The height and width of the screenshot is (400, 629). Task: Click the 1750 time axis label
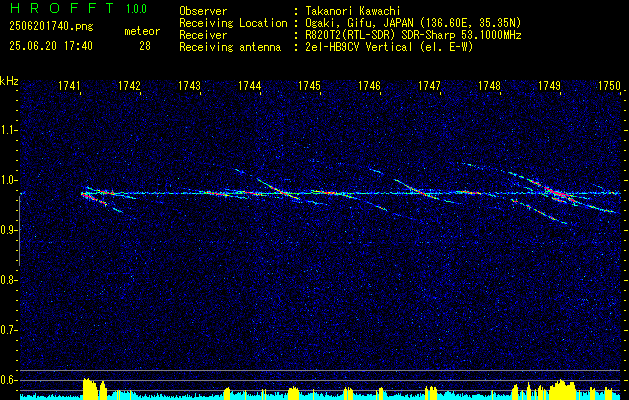[x=609, y=86]
